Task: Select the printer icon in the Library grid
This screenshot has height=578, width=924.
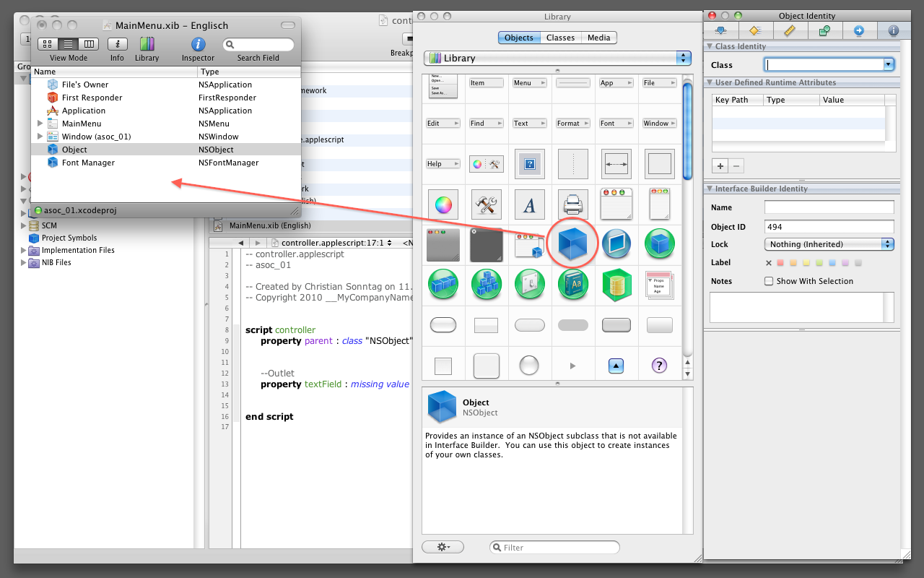Action: pos(572,205)
